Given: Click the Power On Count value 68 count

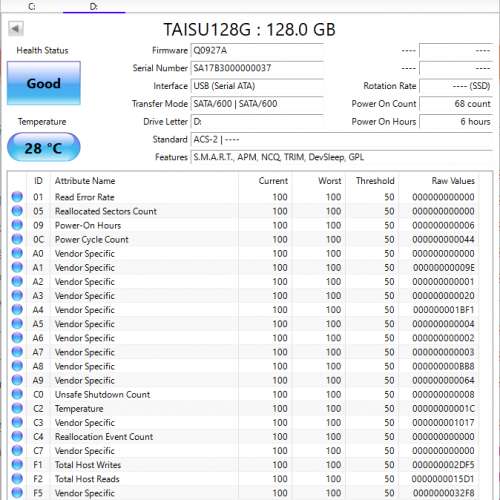Looking at the screenshot, I should click(x=456, y=104).
